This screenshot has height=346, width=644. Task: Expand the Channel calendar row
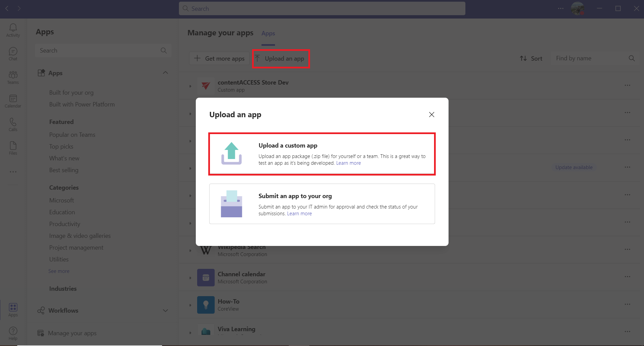click(x=190, y=278)
